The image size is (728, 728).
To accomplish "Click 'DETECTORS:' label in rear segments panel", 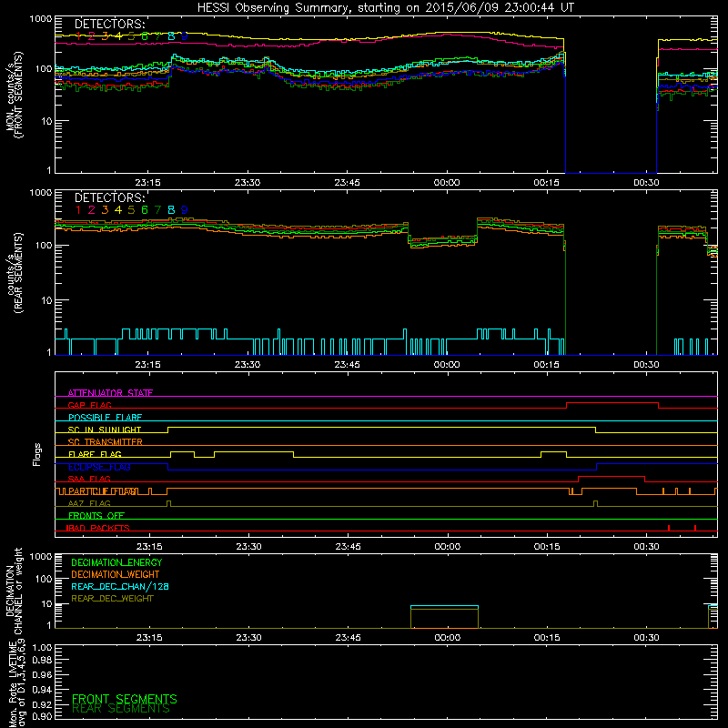I will tap(110, 197).
